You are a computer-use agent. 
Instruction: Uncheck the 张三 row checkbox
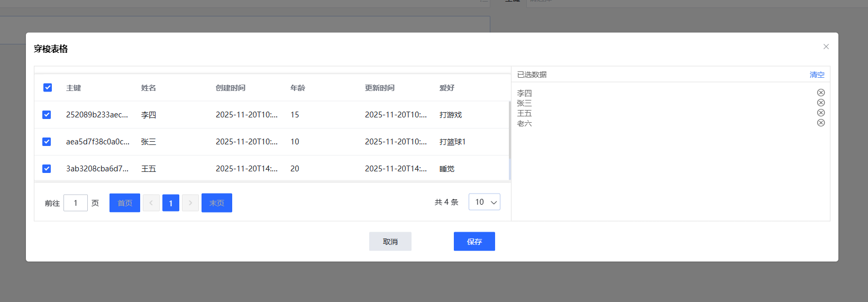click(x=47, y=142)
